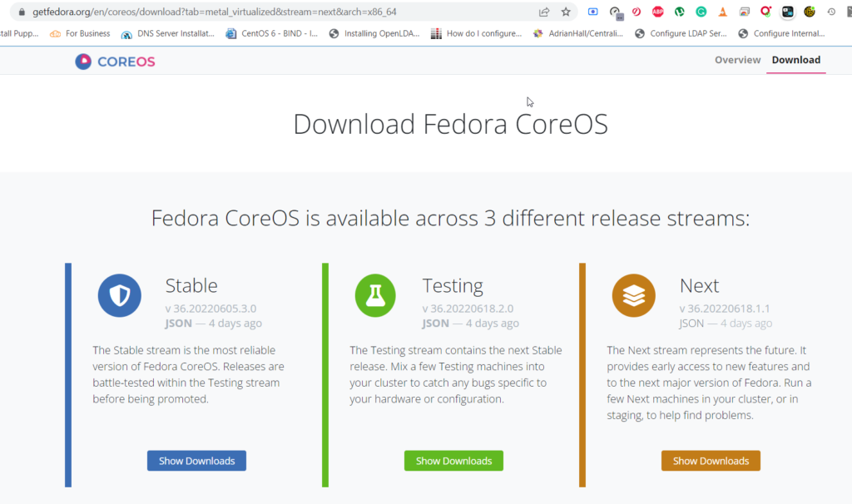
Task: Open the Chrome windows extension icon
Action: pyautogui.click(x=744, y=12)
